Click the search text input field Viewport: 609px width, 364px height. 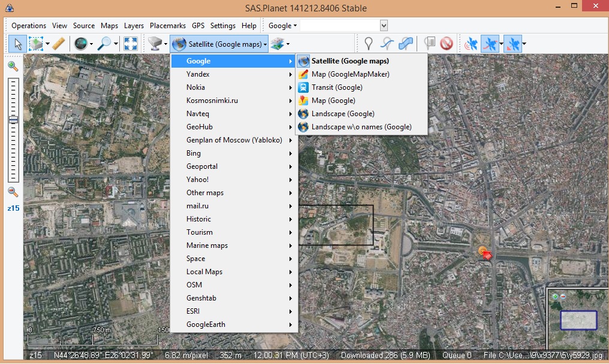tap(340, 26)
